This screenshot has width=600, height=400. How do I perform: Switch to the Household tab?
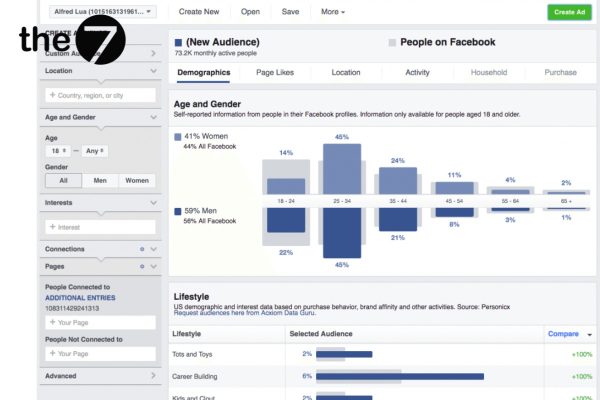coord(489,72)
